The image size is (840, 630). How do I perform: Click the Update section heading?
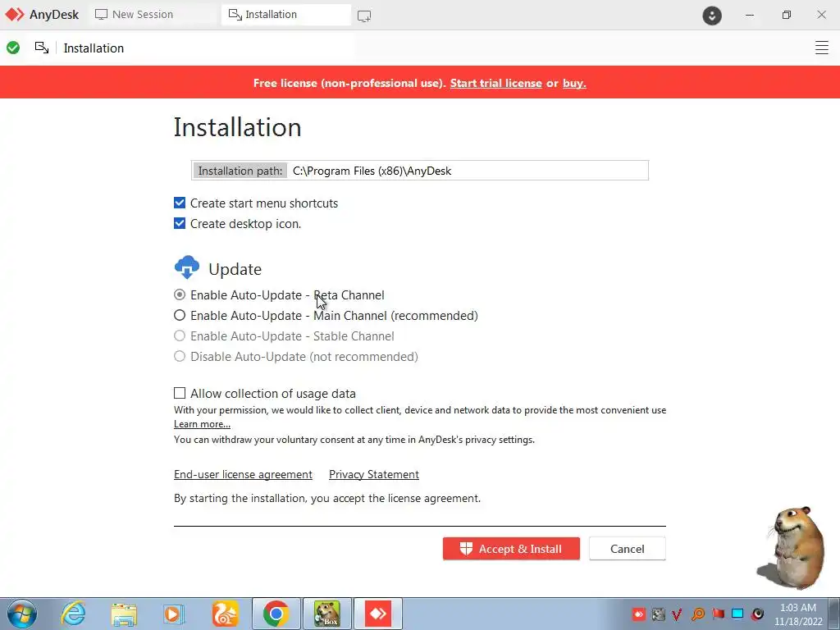tap(235, 269)
